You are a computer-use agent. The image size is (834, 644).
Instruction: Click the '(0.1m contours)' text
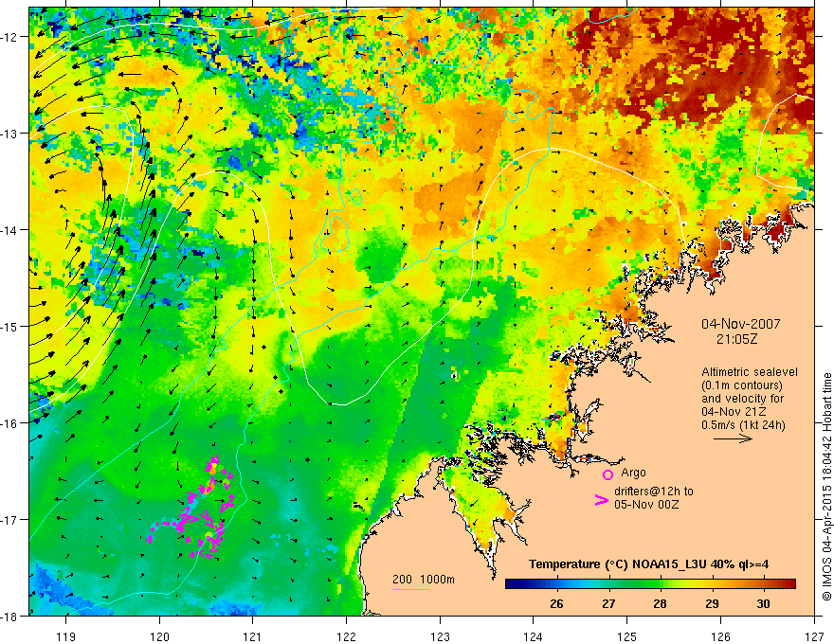(742, 385)
